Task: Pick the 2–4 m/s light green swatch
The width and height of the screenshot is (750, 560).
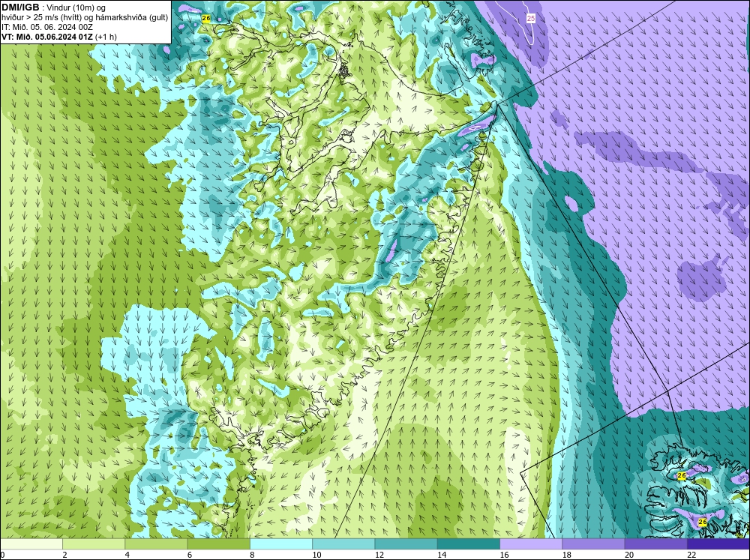Action: [x=94, y=544]
